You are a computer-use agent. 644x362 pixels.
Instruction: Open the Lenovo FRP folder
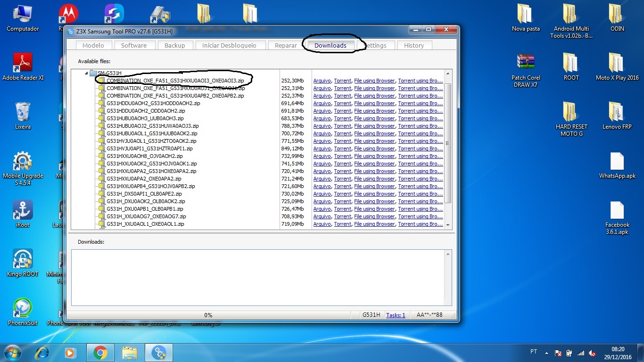tap(617, 116)
